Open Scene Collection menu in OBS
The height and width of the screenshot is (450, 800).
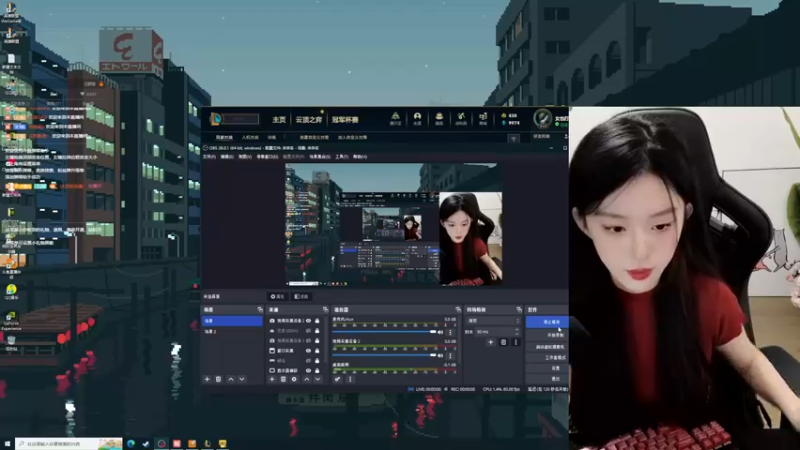320,157
